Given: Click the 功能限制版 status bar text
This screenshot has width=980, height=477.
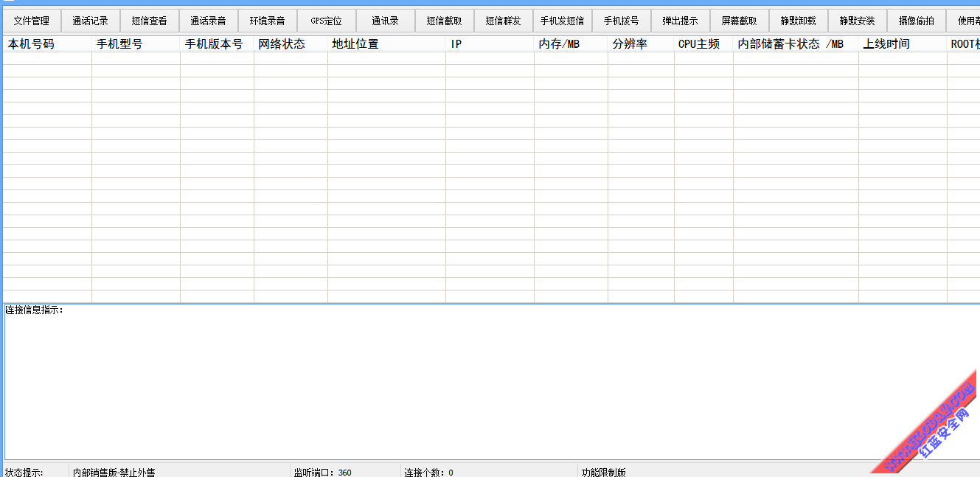Looking at the screenshot, I should click(x=603, y=472).
